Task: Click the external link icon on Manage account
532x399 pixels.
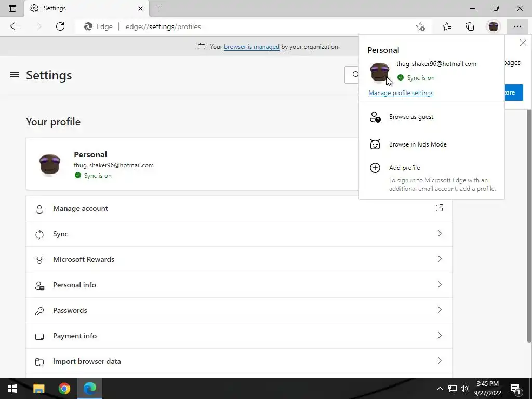Action: click(440, 208)
